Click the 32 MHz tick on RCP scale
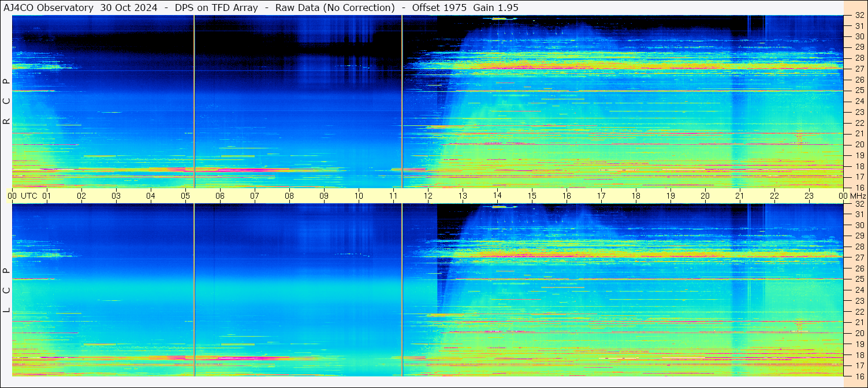The width and height of the screenshot is (868, 388). pos(859,16)
